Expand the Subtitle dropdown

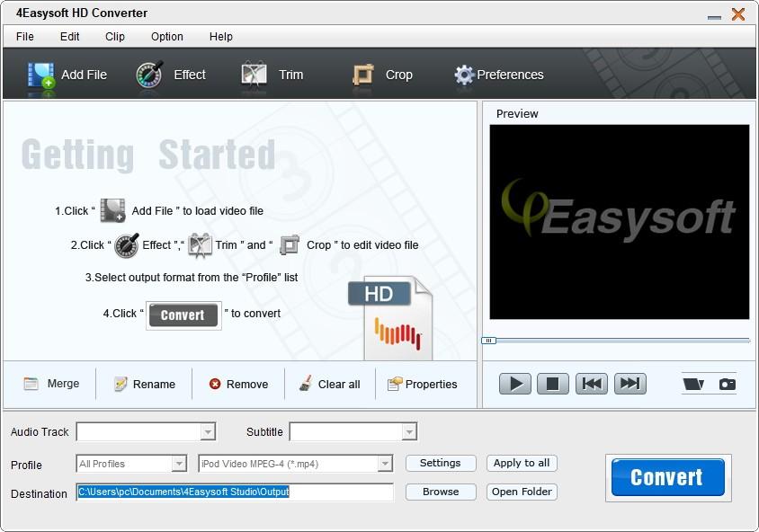[x=409, y=432]
